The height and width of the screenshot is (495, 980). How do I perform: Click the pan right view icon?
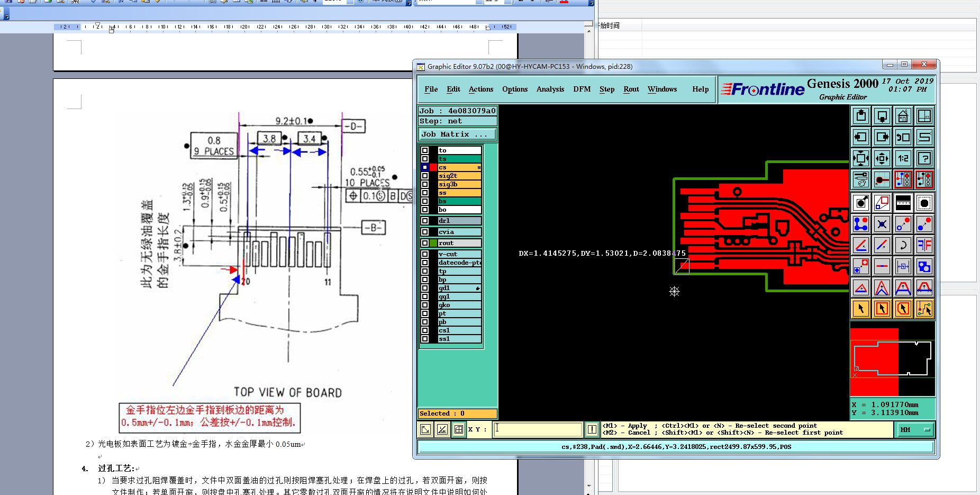[882, 137]
